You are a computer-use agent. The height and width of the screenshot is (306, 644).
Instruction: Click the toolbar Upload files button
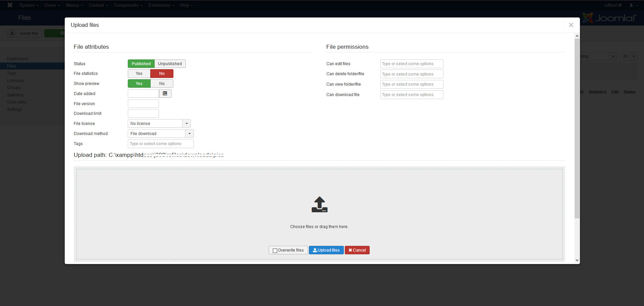(24, 33)
